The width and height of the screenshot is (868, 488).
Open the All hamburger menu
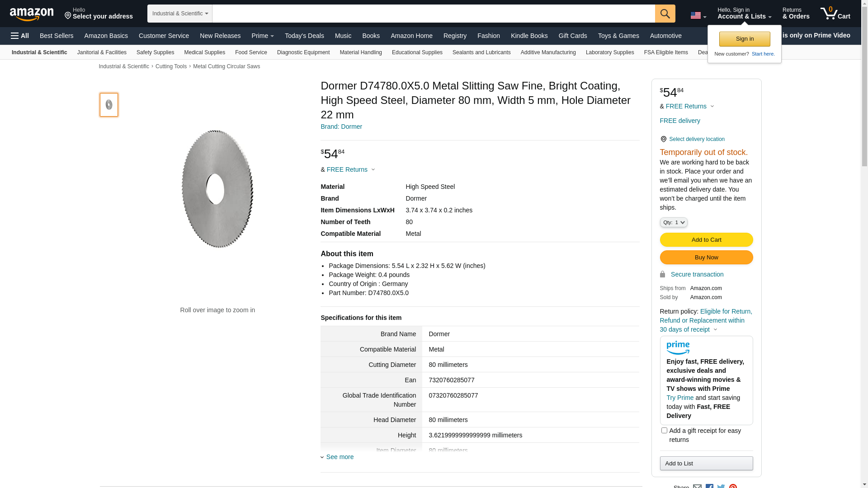[20, 36]
